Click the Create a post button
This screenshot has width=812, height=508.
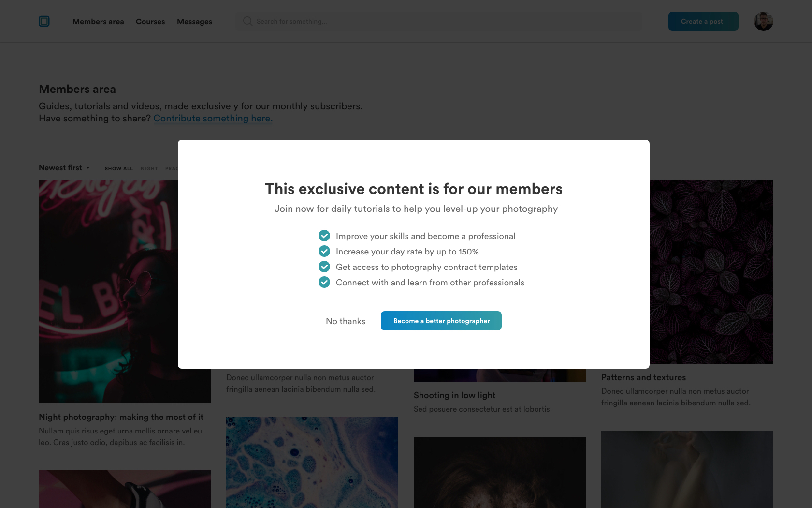tap(703, 21)
